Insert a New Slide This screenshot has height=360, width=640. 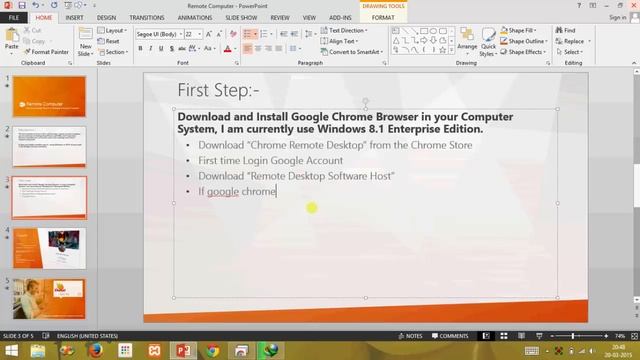(85, 42)
